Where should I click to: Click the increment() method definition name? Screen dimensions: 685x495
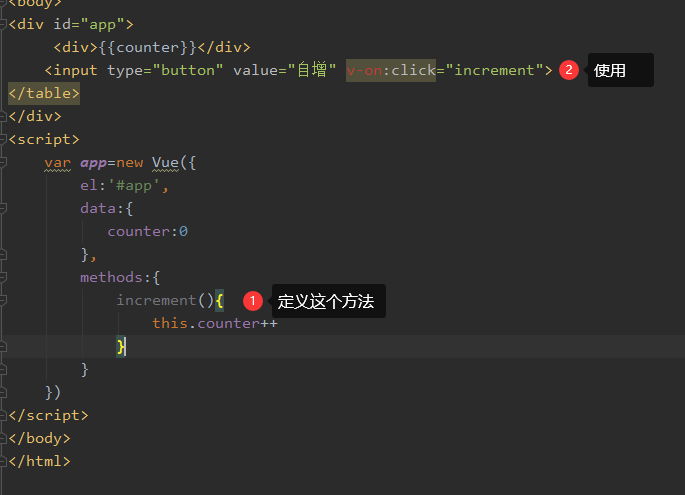click(156, 301)
